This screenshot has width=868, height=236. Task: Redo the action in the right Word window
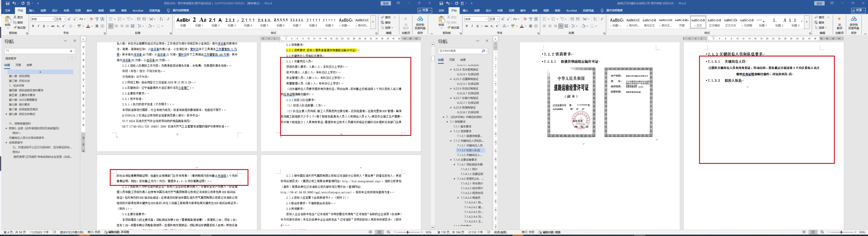[x=456, y=3]
